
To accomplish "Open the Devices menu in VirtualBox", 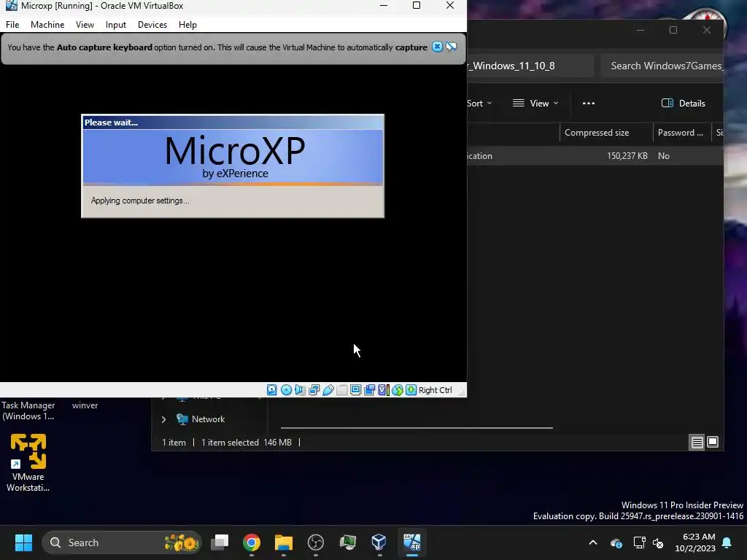I will 152,25.
